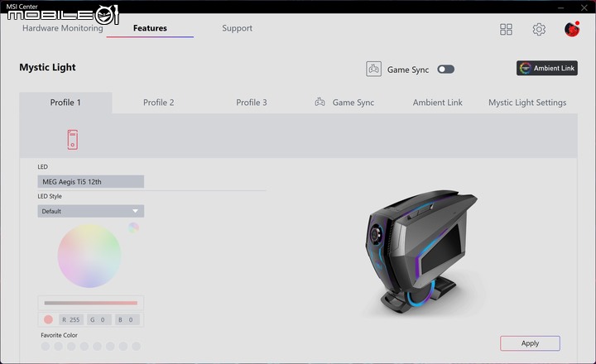This screenshot has width=596, height=364.
Task: Click the small color wheel icon near LED Style
Action: point(133,227)
